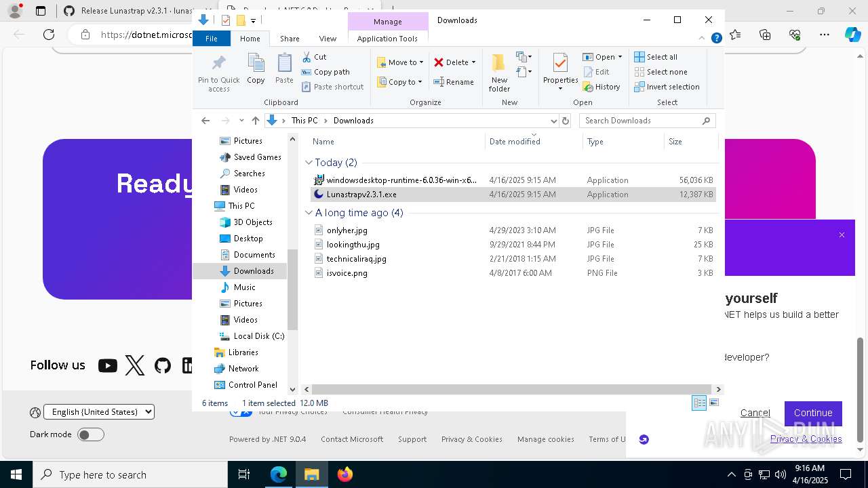Screen dimensions: 868x488
Task: Click Invert selection in ribbon
Action: click(x=667, y=87)
